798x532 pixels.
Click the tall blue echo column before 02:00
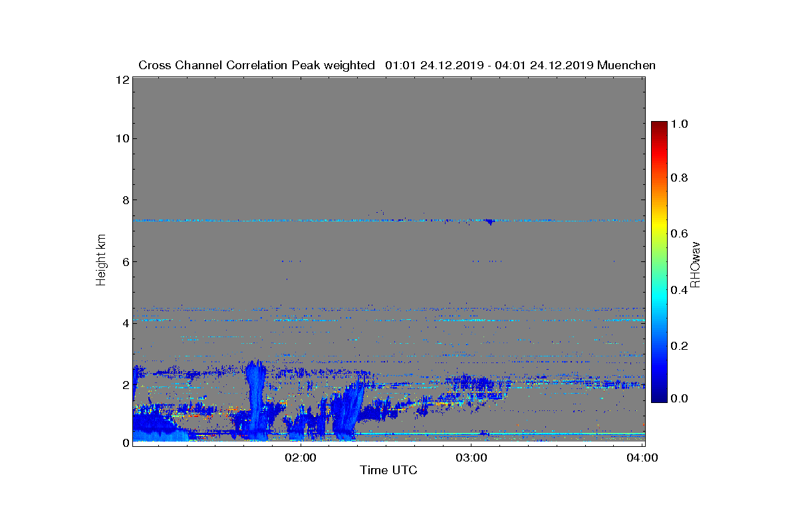[255, 399]
